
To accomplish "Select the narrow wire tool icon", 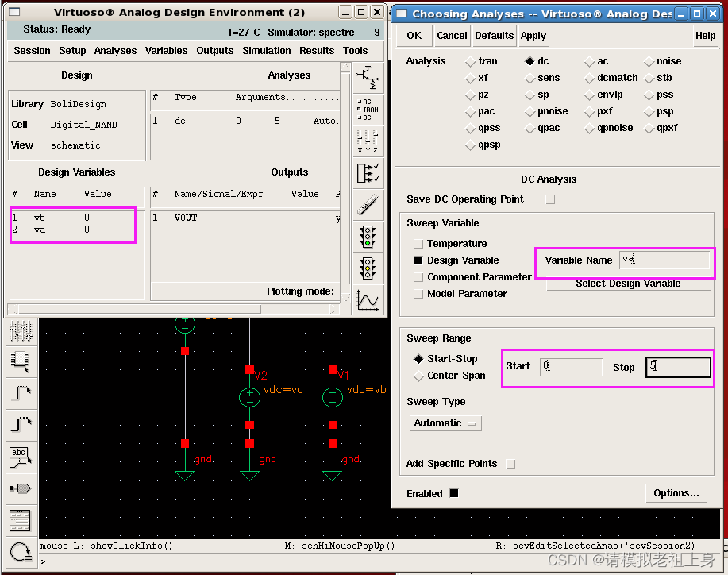I will tap(21, 392).
